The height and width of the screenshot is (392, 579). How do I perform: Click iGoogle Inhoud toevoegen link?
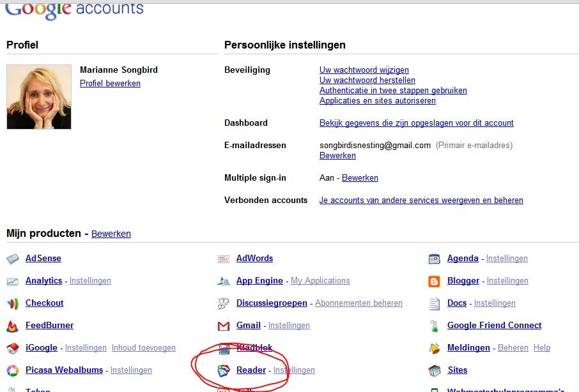144,347
